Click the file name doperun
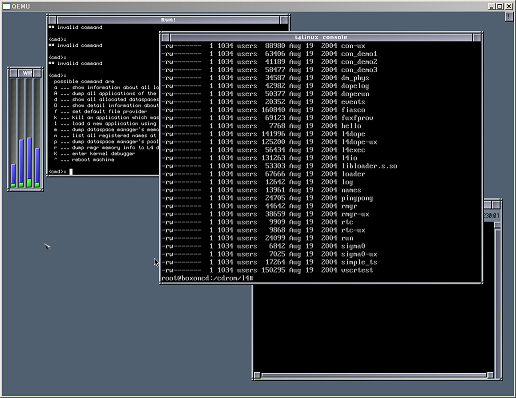 (355, 94)
